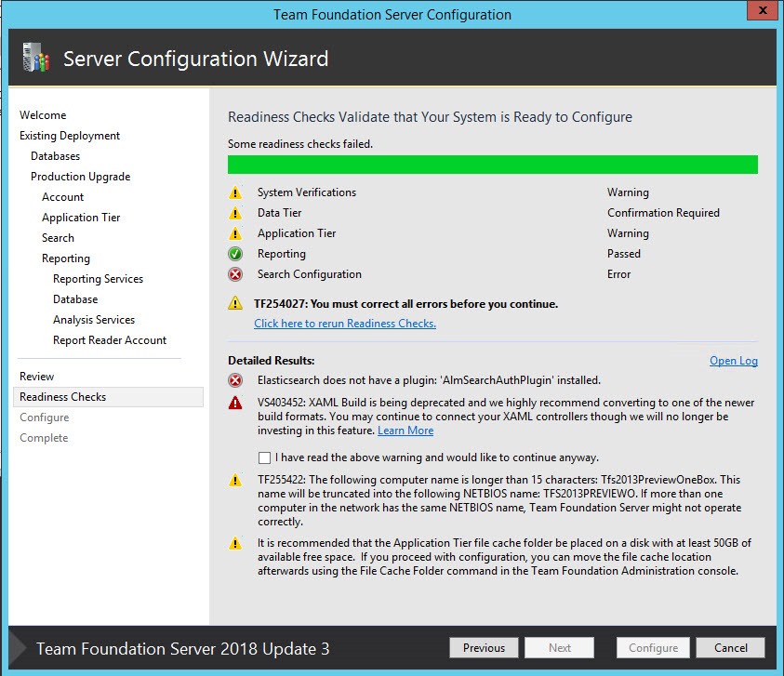This screenshot has height=676, width=784.
Task: Click the Search Configuration check label
Action: [309, 274]
